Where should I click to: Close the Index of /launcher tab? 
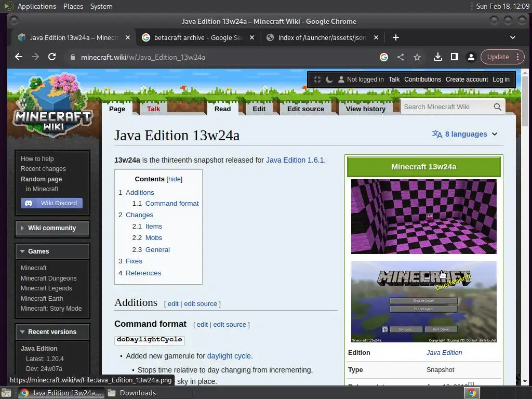tap(376, 37)
